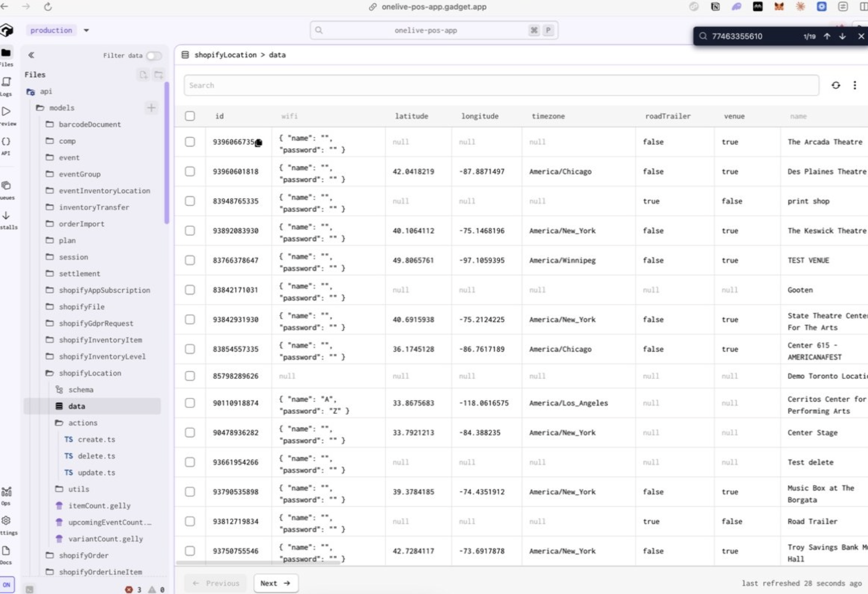The image size is (868, 594).
Task: Open the schema item under shopifyLocation
Action: pos(81,389)
